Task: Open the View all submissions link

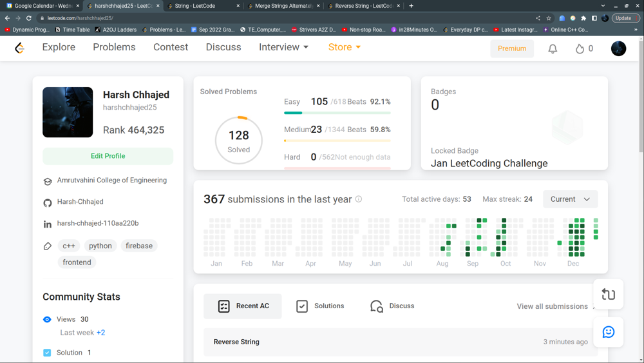Action: (553, 306)
